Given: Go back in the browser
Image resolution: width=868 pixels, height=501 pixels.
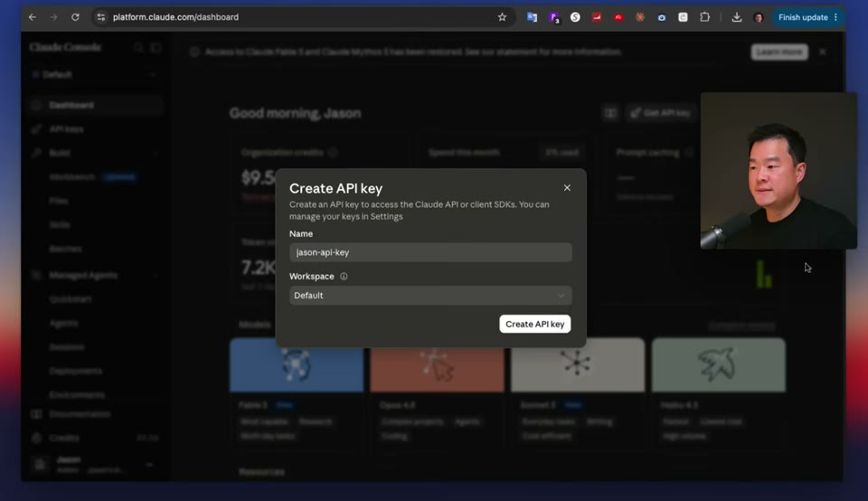Looking at the screenshot, I should tap(33, 17).
